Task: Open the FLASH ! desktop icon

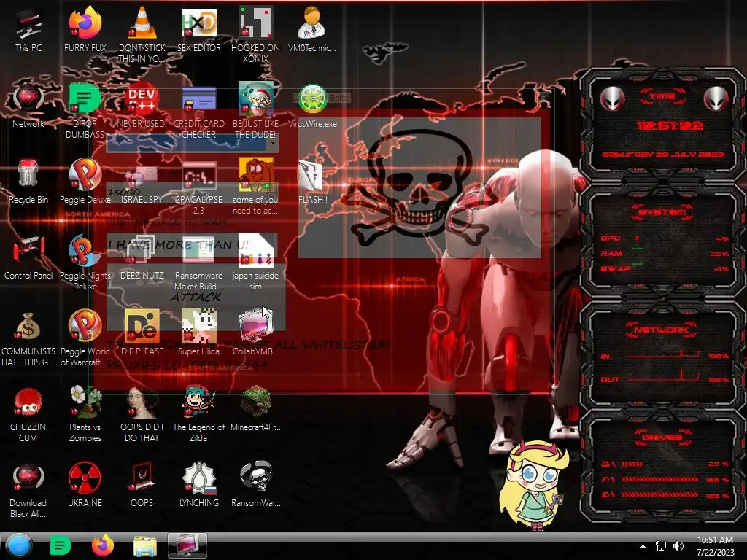Action: pos(312,182)
